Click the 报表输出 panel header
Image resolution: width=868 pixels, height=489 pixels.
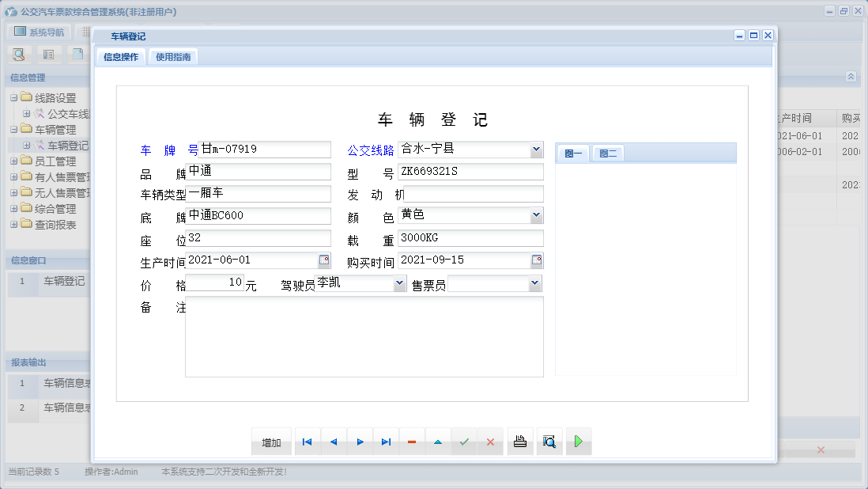47,362
